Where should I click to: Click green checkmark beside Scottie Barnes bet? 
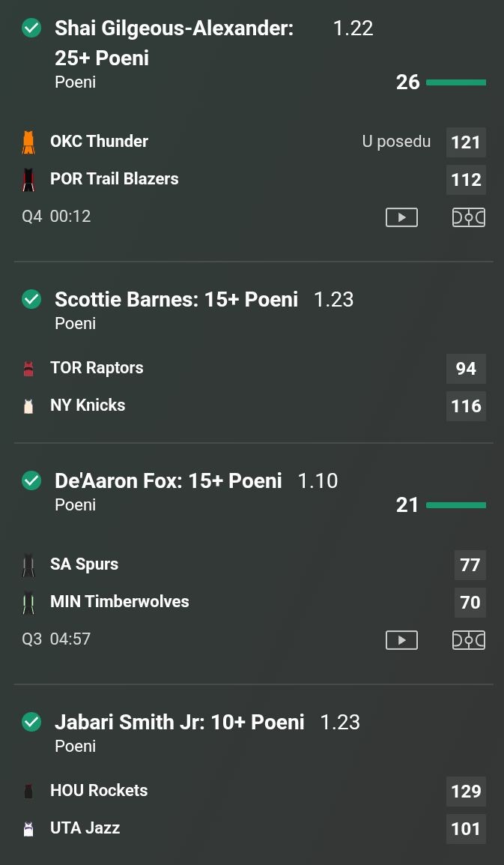[x=31, y=300]
